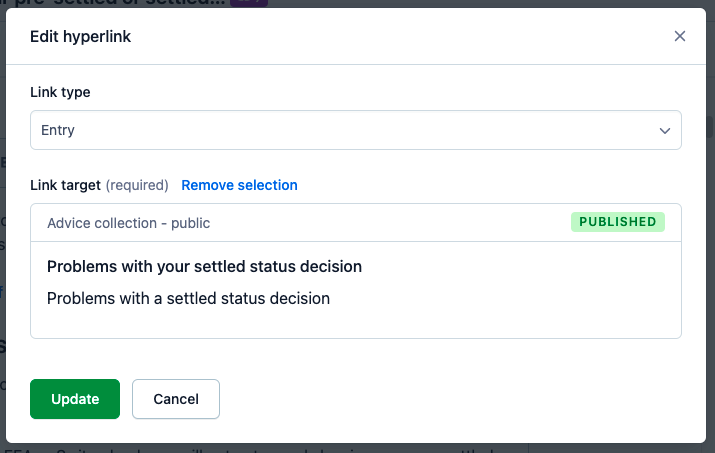Click the "Edit hyperlink" dialog title
The image size is (715, 453).
81,37
